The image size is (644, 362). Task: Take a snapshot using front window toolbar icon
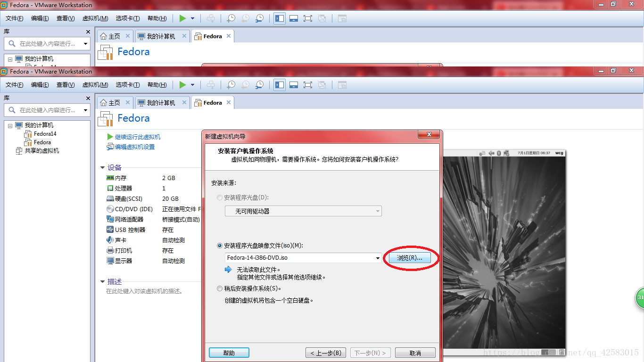pos(231,85)
